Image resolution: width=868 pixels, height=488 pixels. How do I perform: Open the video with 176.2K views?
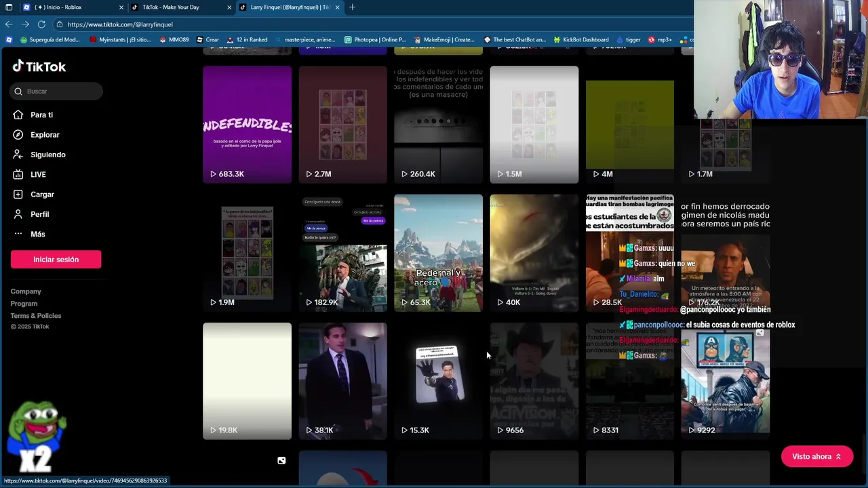[726, 253]
